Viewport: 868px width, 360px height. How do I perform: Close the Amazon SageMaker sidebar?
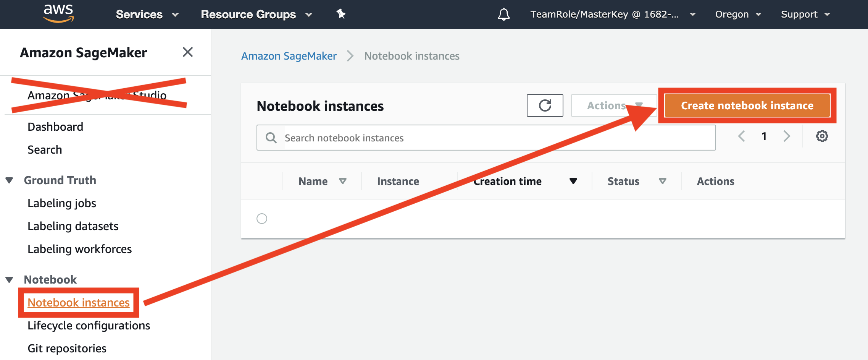click(x=187, y=52)
